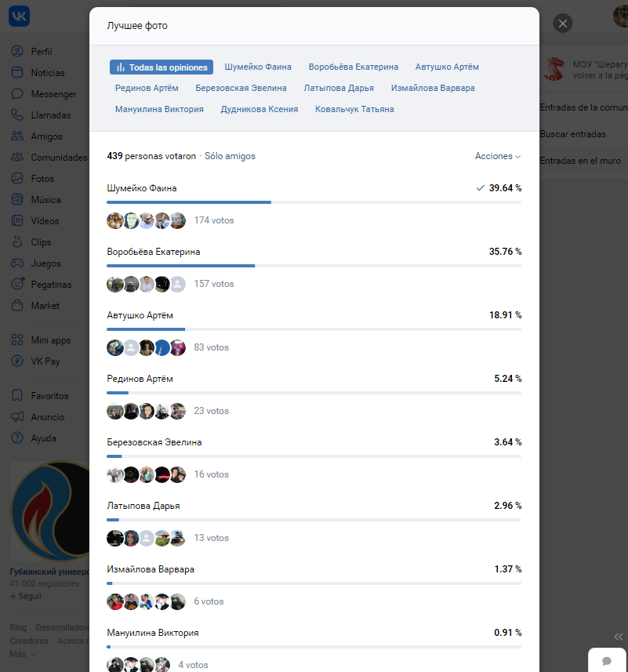The width and height of the screenshot is (628, 672).
Task: Click the Messenger icon in sidebar
Action: pyautogui.click(x=17, y=94)
